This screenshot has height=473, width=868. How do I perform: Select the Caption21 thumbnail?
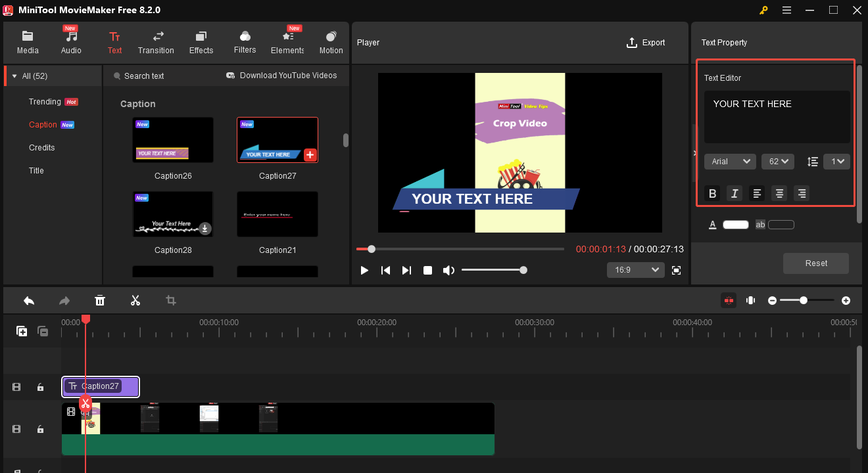(x=277, y=214)
